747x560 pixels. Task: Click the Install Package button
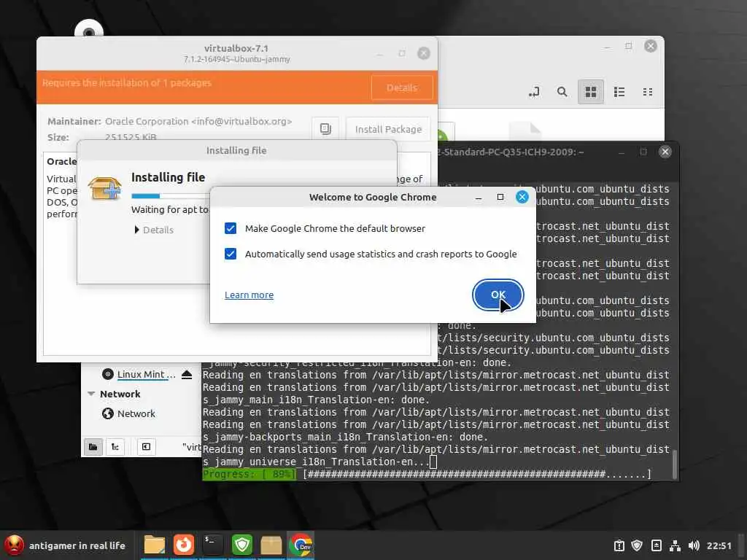pos(388,129)
